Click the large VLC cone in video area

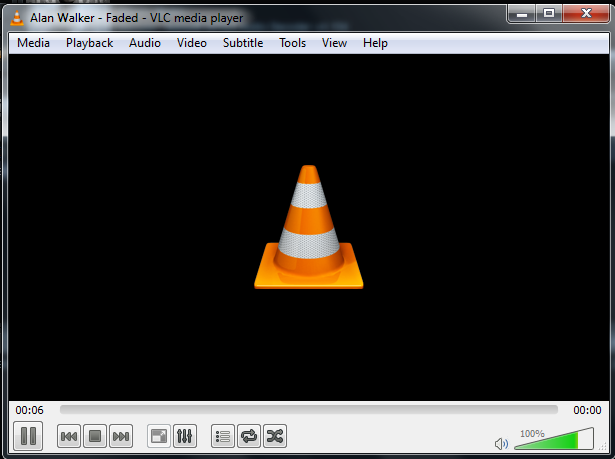pyautogui.click(x=309, y=227)
